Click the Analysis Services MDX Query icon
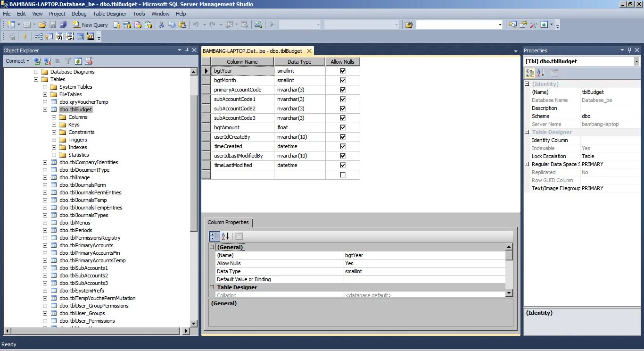This screenshot has height=351, width=644. point(127,25)
